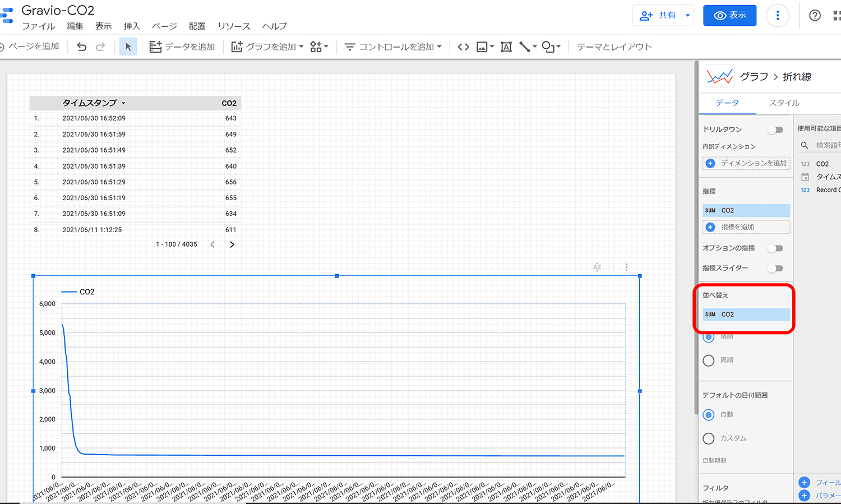Choose the line drawing tool
Screen dimensions: 841x504
point(525,47)
